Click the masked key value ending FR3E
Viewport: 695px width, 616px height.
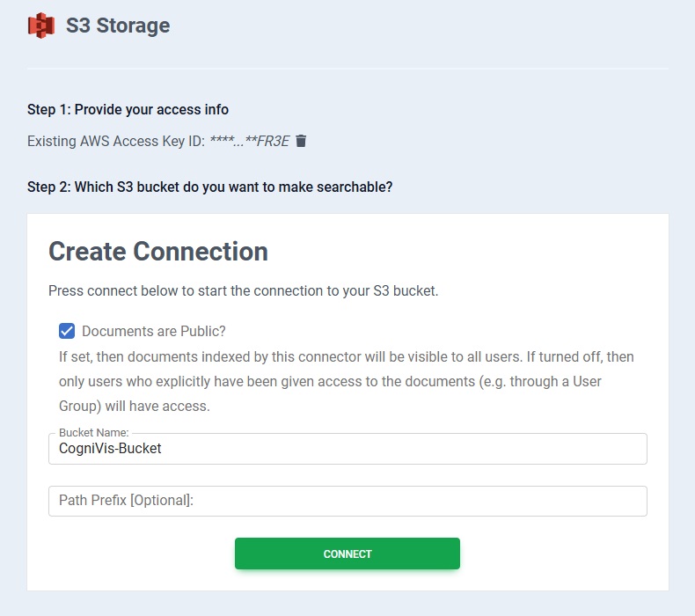(x=249, y=141)
